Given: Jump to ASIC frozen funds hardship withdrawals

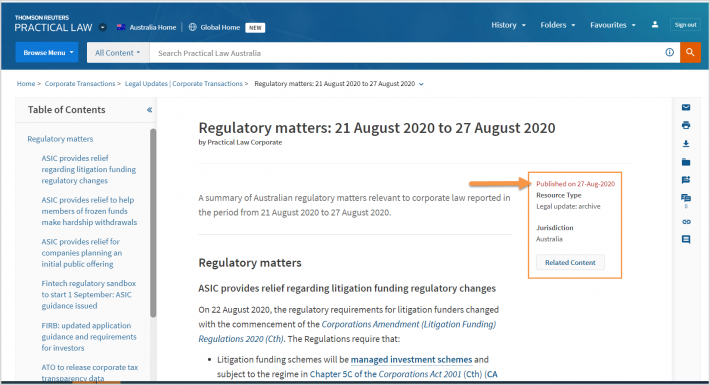Looking at the screenshot, I should coord(89,211).
